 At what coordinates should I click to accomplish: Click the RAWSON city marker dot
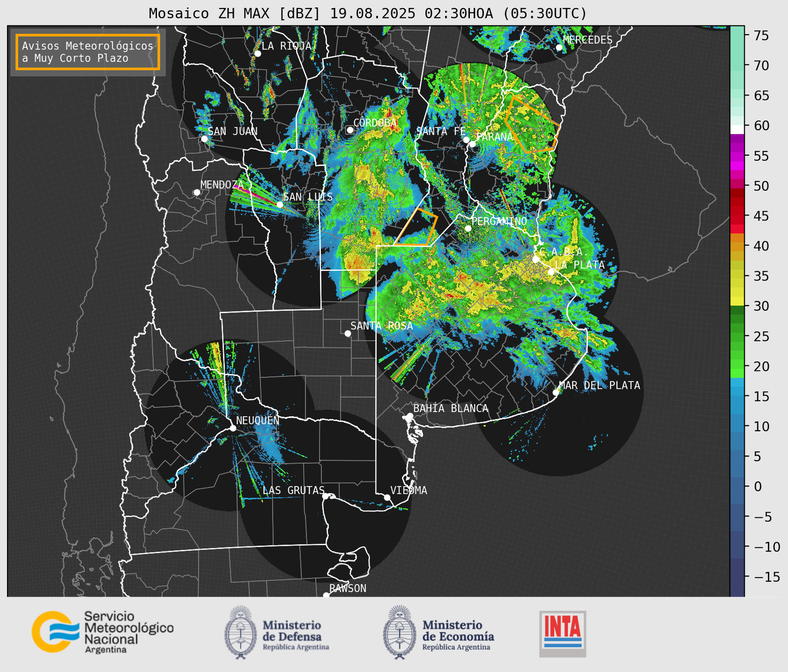tap(326, 595)
